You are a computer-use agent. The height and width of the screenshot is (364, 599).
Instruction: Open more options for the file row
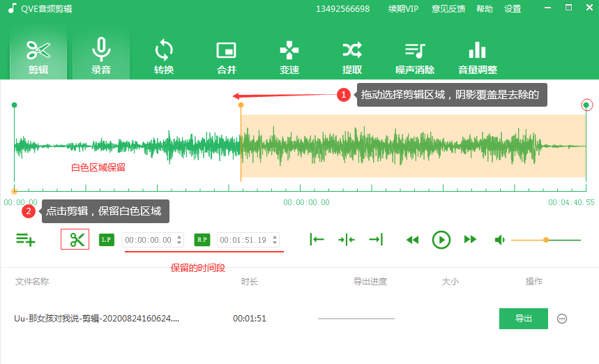562,319
